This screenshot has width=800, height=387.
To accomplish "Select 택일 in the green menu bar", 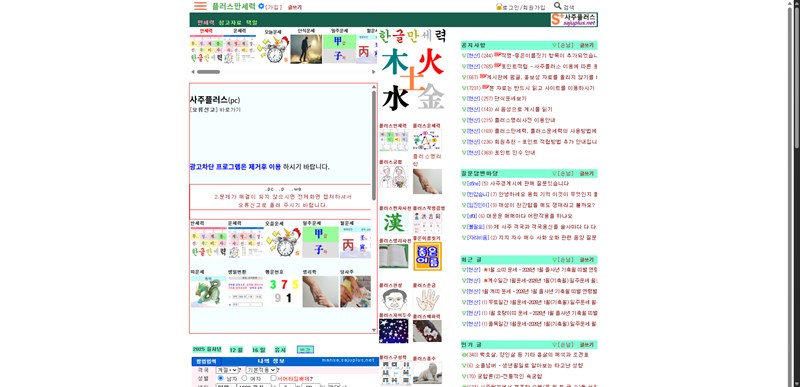I will click(252, 22).
